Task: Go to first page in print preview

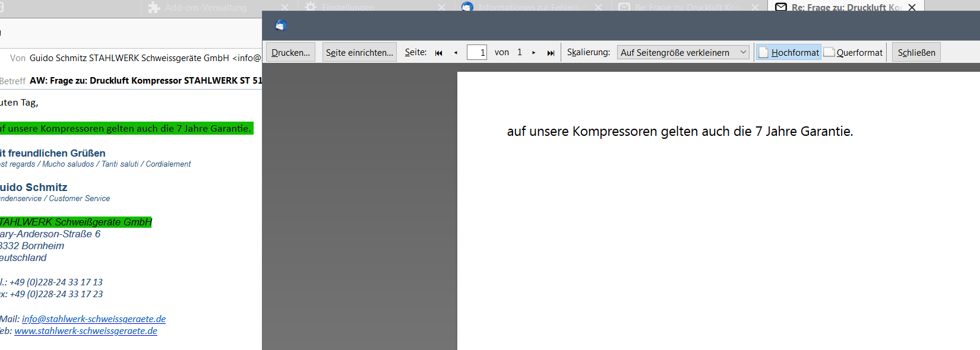Action: [438, 53]
